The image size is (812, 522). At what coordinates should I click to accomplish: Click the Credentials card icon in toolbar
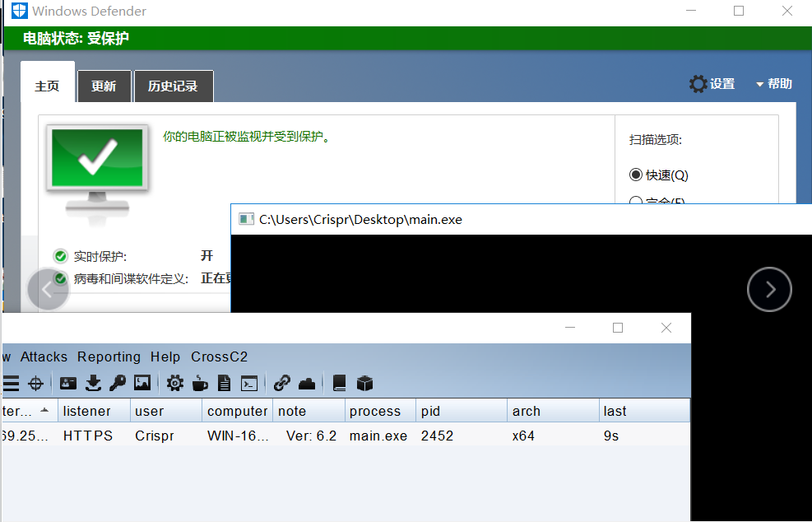(68, 383)
